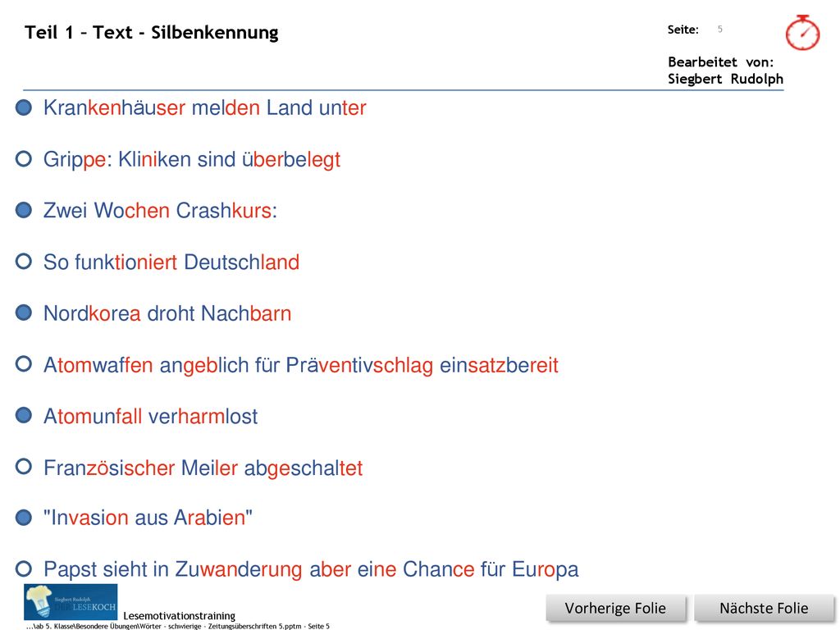The image size is (840, 630).
Task: Go to Nächste Folie
Action: coord(764,608)
